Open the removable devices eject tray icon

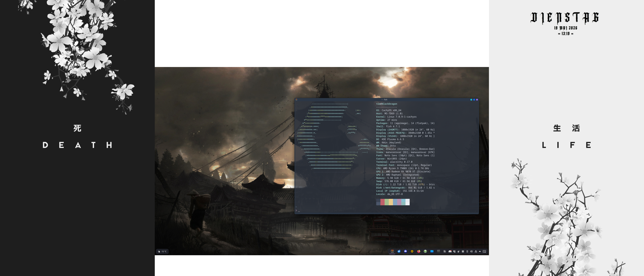click(x=463, y=251)
